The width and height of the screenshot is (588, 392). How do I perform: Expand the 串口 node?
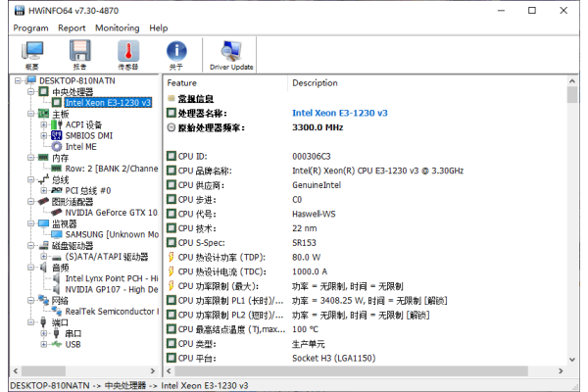[x=44, y=333]
